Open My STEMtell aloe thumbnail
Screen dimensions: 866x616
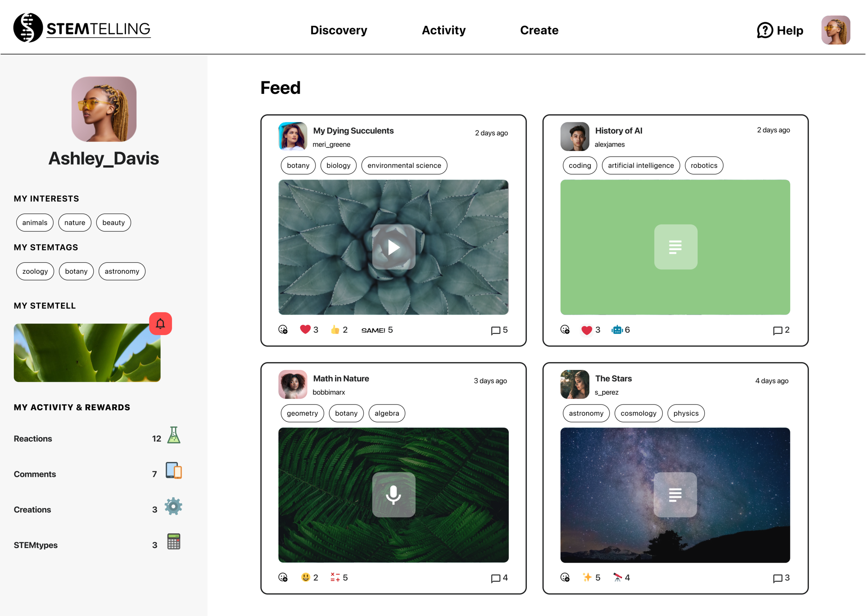click(x=87, y=352)
